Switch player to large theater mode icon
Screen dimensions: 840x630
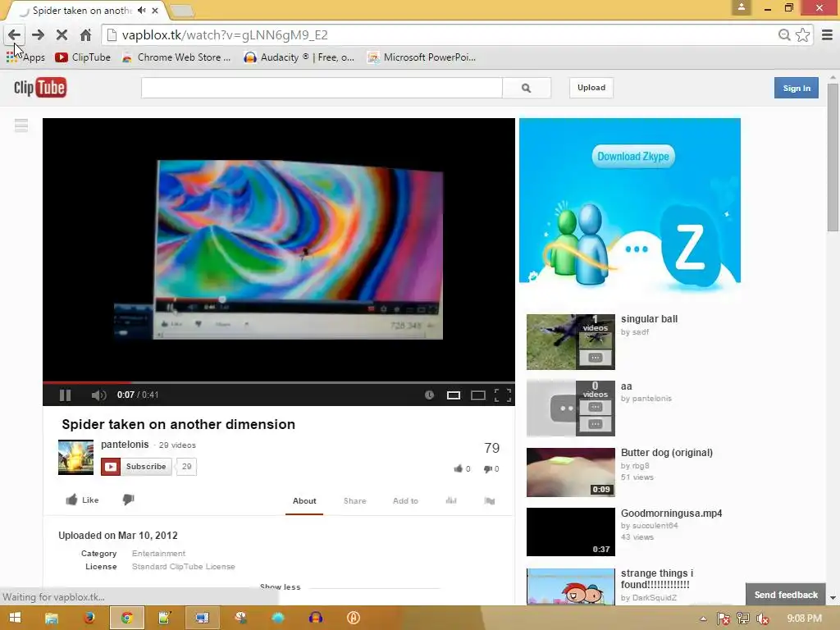[478, 395]
